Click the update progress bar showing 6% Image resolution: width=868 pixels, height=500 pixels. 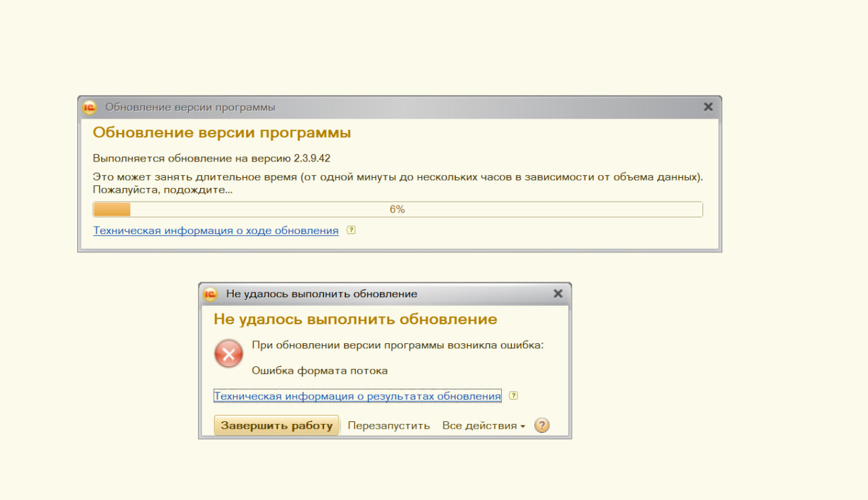pos(397,210)
